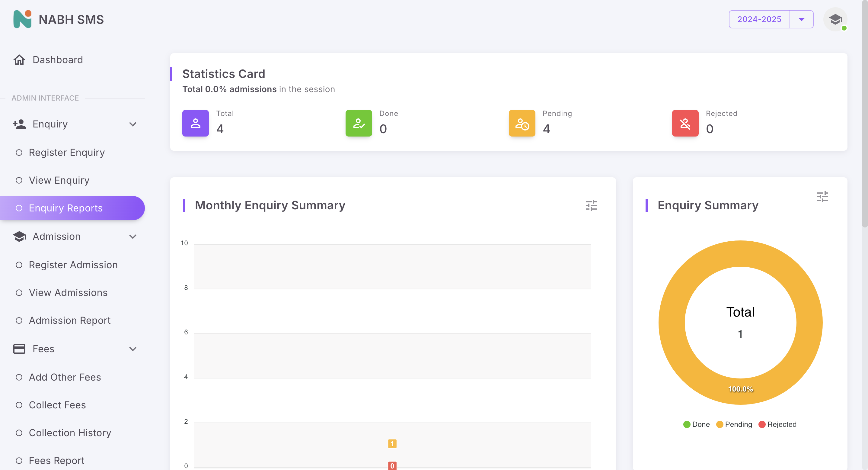The height and width of the screenshot is (470, 868).
Task: Open Register Admission page
Action: click(72, 265)
